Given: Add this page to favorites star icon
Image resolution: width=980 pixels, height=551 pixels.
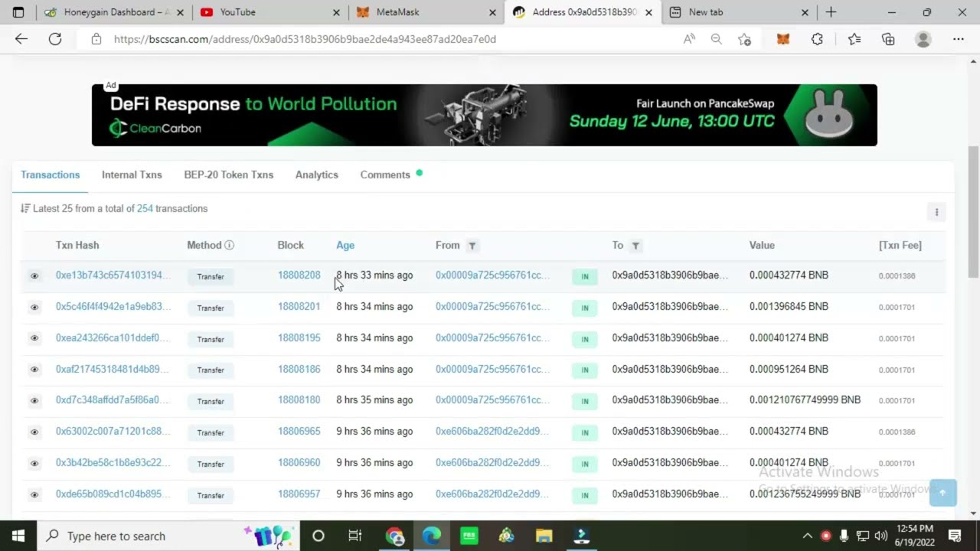Looking at the screenshot, I should (x=744, y=39).
